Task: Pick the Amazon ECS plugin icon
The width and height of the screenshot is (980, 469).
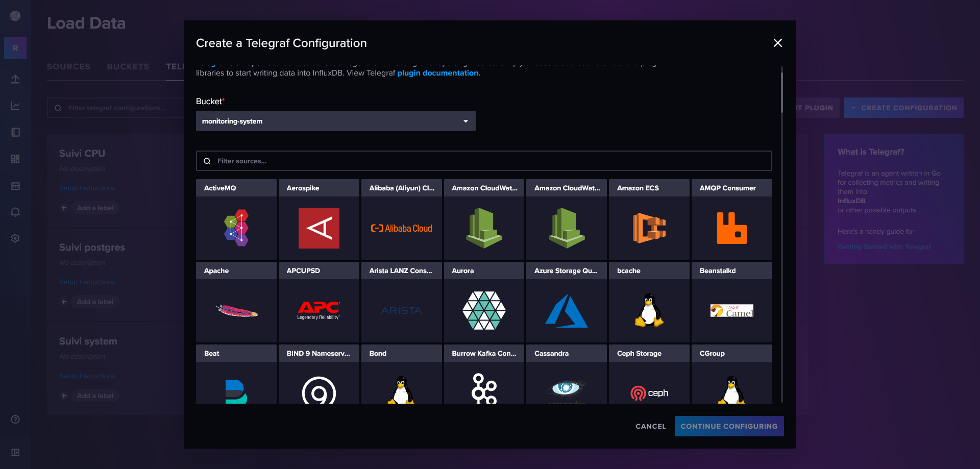Action: click(649, 228)
